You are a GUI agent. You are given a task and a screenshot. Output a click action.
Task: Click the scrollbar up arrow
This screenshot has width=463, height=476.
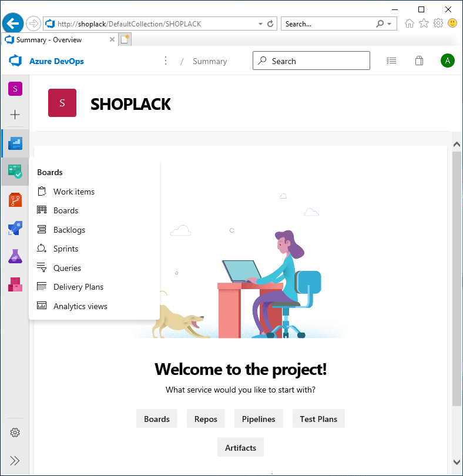coord(457,144)
